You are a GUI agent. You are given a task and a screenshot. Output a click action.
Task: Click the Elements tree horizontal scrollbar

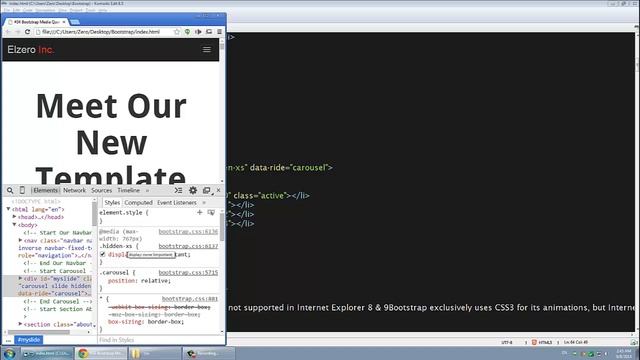[x=39, y=332]
